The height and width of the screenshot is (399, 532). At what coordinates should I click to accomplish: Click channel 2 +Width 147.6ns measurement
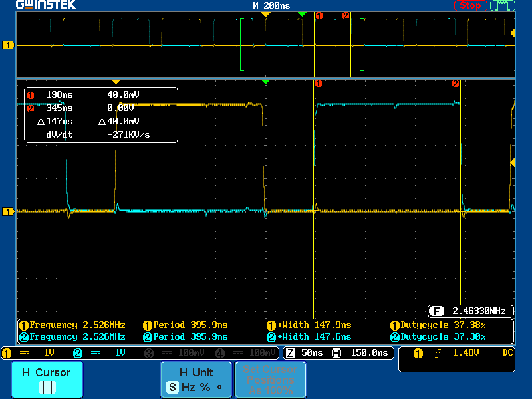309,337
